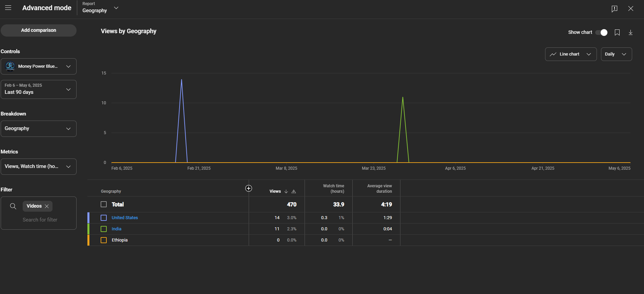Open the India link
This screenshot has height=294, width=644.
tap(117, 229)
